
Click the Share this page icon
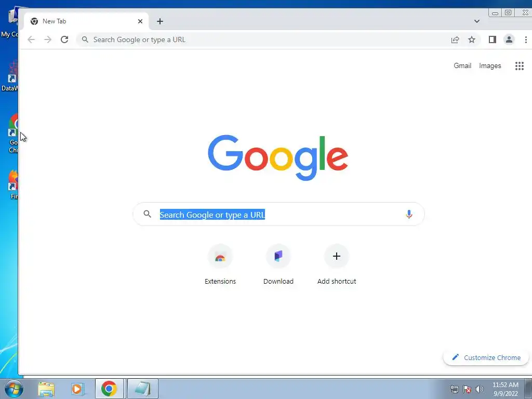[455, 39]
